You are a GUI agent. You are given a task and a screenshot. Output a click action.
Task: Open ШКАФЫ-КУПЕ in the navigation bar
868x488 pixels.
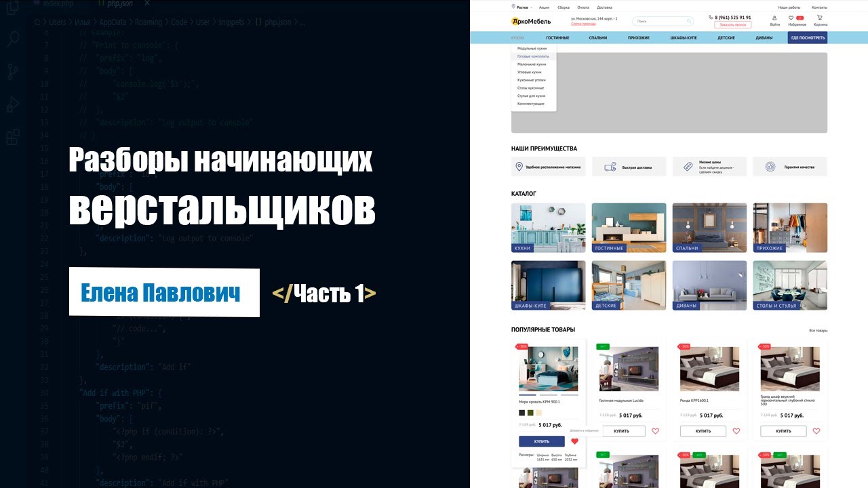point(683,38)
